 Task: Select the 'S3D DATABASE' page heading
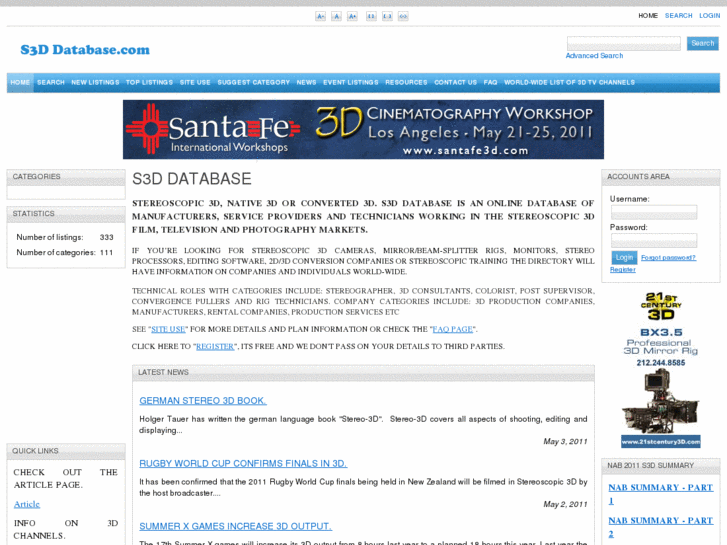pyautogui.click(x=191, y=179)
